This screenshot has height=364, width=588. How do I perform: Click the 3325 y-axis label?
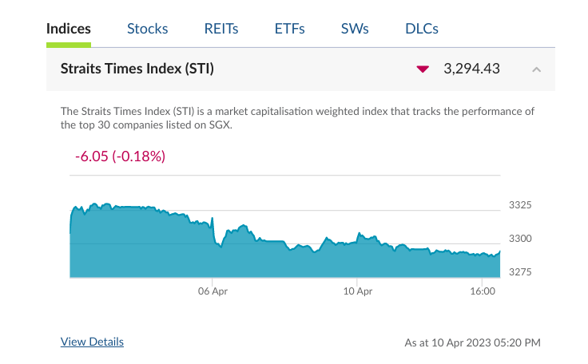point(520,205)
